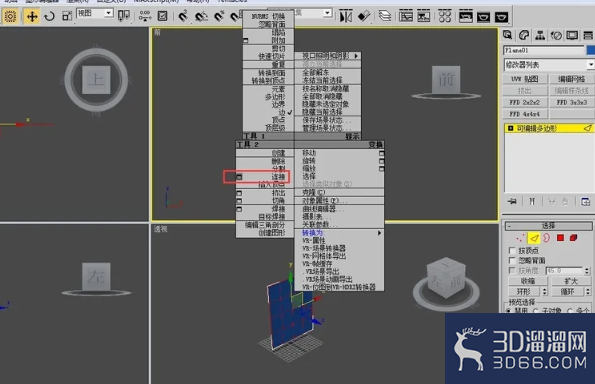
Task: Click the 收缩 button
Action: [528, 281]
